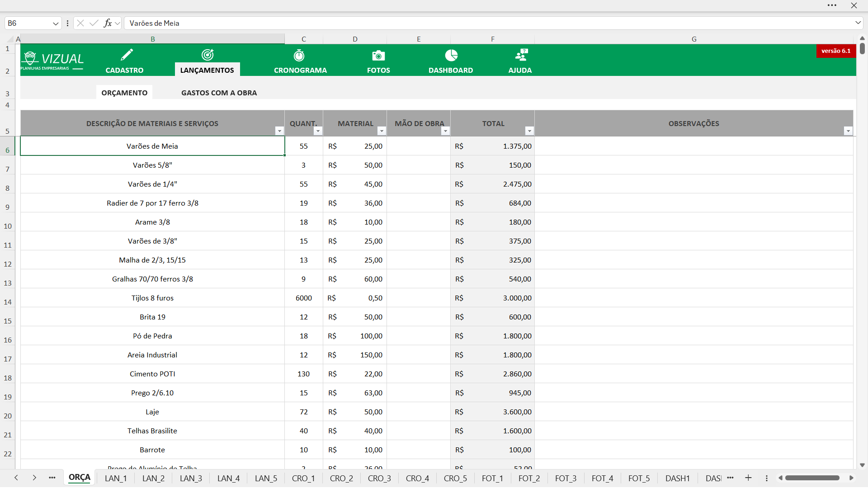The height and width of the screenshot is (488, 868).
Task: Switch to the DASH1 sheet
Action: (x=677, y=478)
